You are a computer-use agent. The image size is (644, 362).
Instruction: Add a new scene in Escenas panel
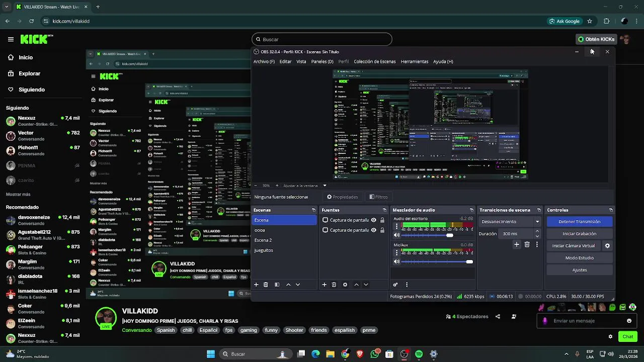pos(256,285)
